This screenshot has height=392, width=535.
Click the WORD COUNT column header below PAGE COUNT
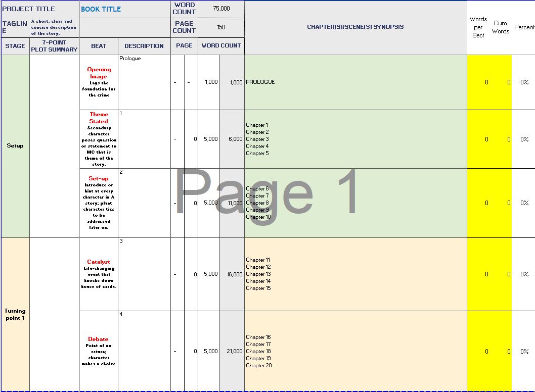tap(221, 46)
